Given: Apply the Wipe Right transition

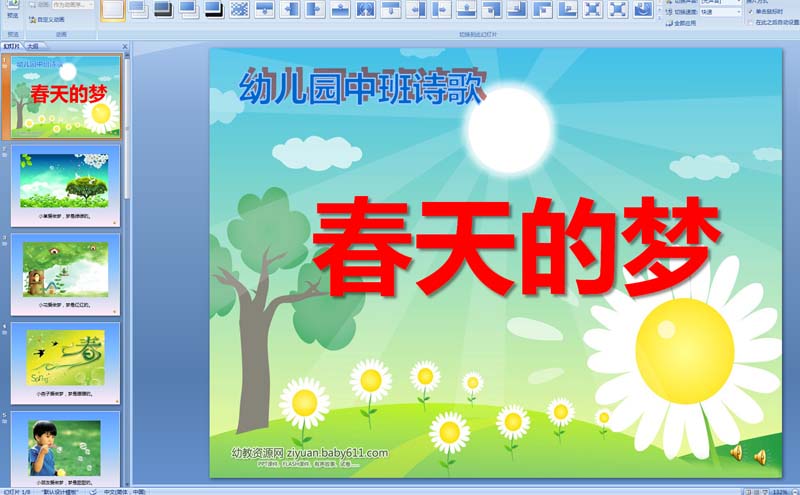Looking at the screenshot, I should 315,9.
